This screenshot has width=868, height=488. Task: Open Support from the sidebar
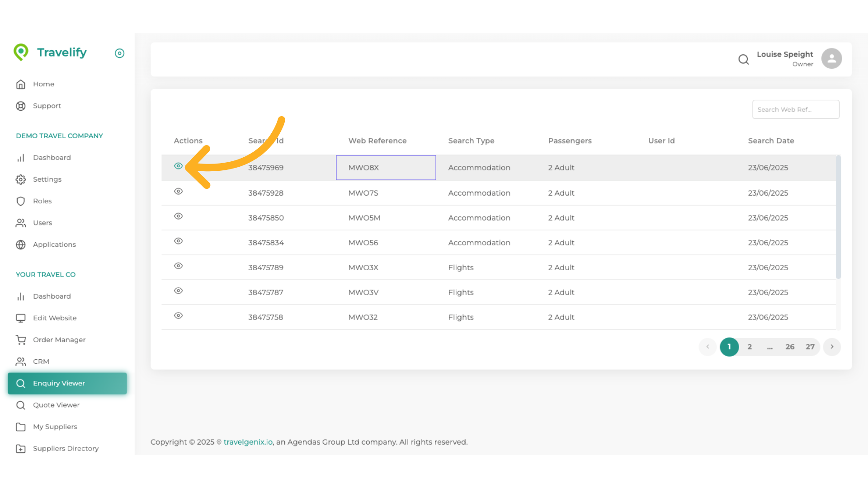click(x=47, y=106)
